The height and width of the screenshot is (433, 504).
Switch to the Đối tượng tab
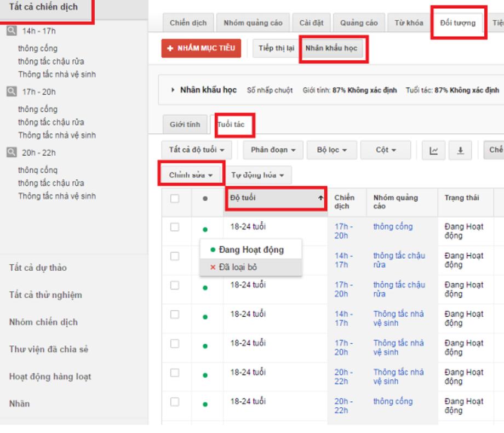click(458, 23)
